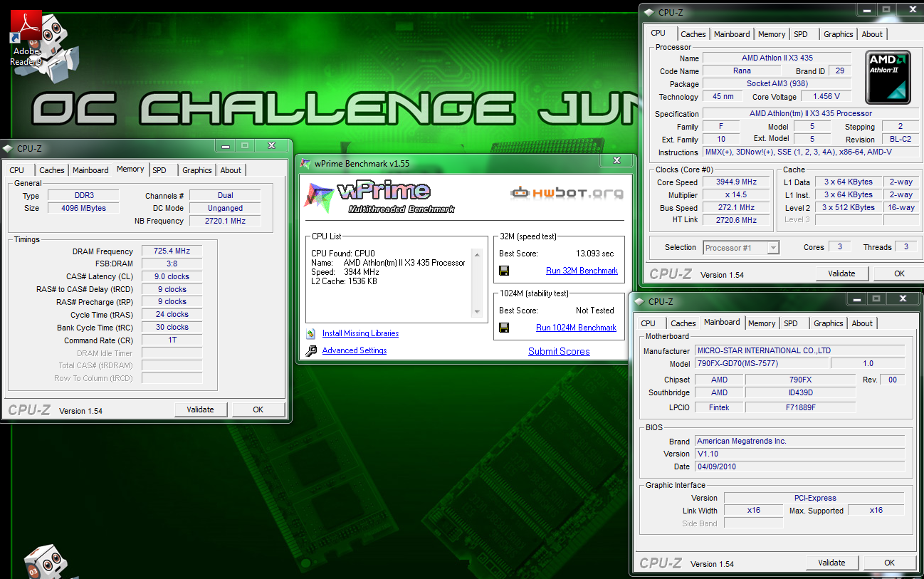Click FSB:DRAM ratio value 3:8
This screenshot has width=924, height=579.
point(172,264)
